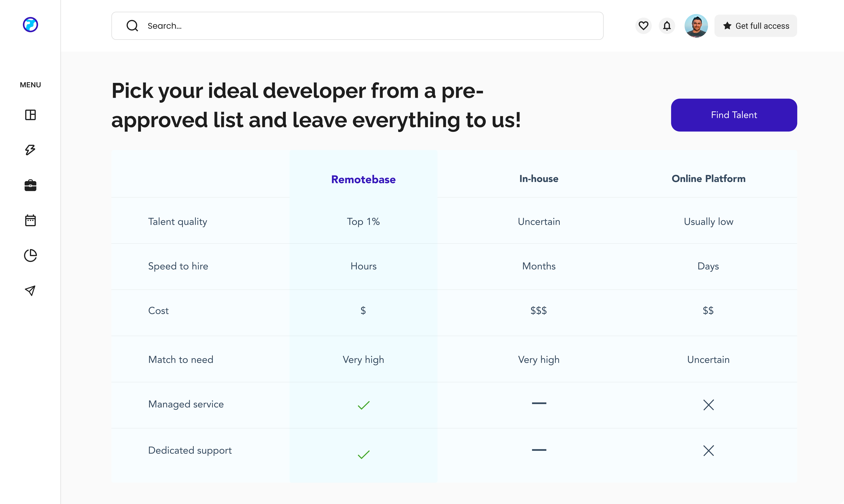Open notifications bell icon
The height and width of the screenshot is (504, 844).
[x=667, y=26]
